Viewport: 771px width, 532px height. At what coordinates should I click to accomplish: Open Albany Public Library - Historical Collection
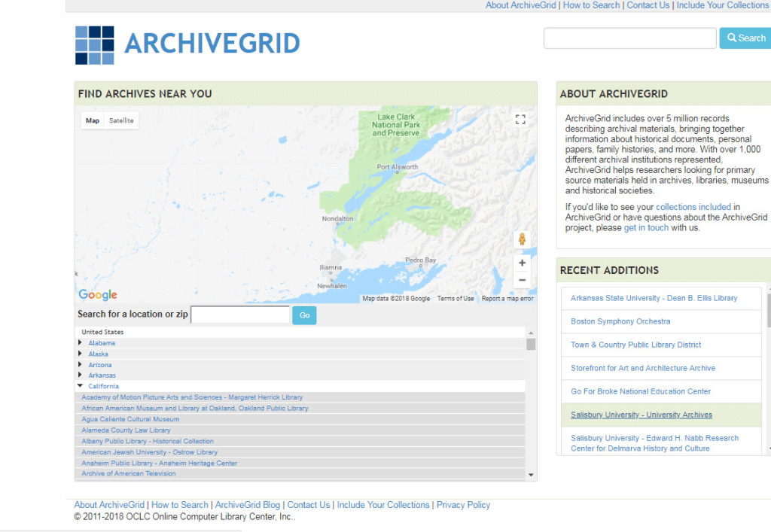[x=148, y=441]
